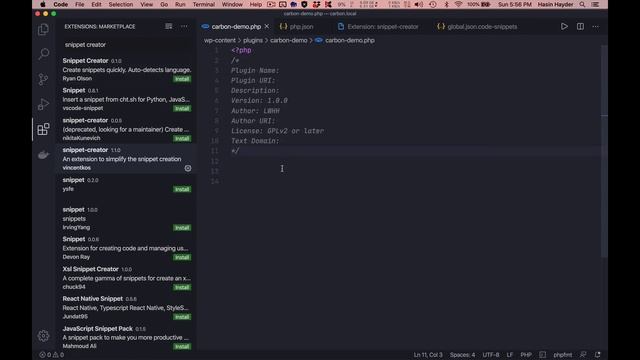
Task: Open the editor more actions menu
Action: pos(596,27)
